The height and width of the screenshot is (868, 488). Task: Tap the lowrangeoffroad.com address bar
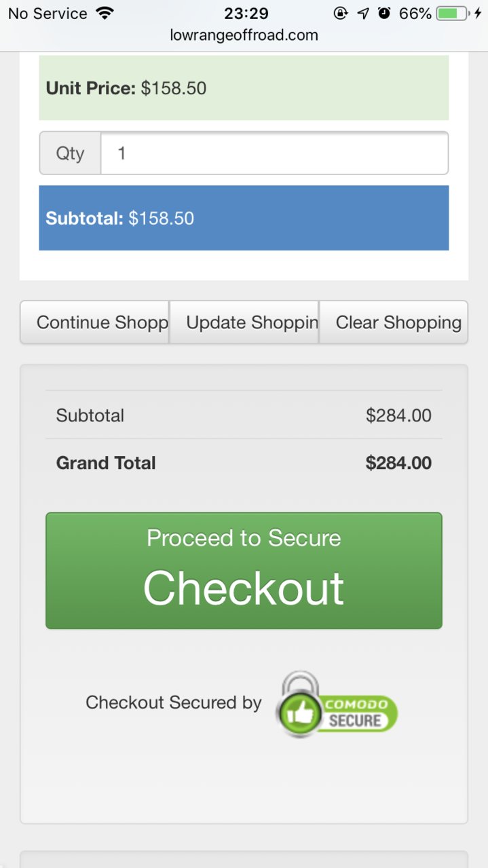click(244, 35)
